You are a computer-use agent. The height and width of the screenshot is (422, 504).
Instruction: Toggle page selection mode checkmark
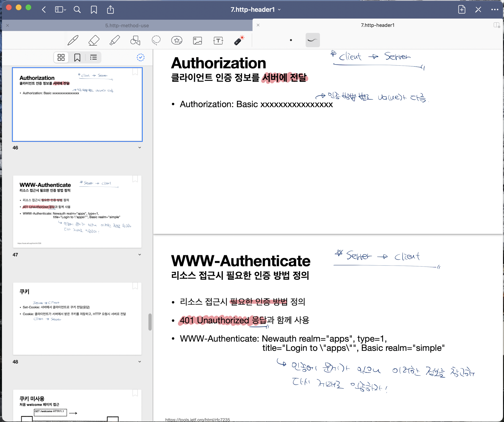pos(140,58)
